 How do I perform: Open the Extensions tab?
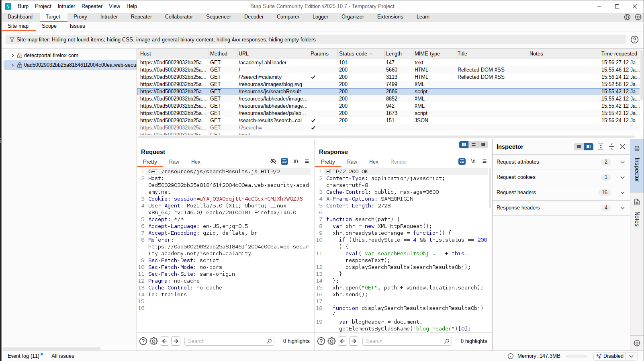click(x=390, y=17)
